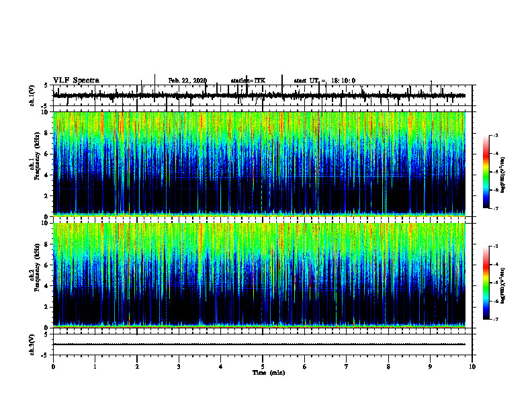Select the "start UT = 18:10:0" text

[x=324, y=81]
